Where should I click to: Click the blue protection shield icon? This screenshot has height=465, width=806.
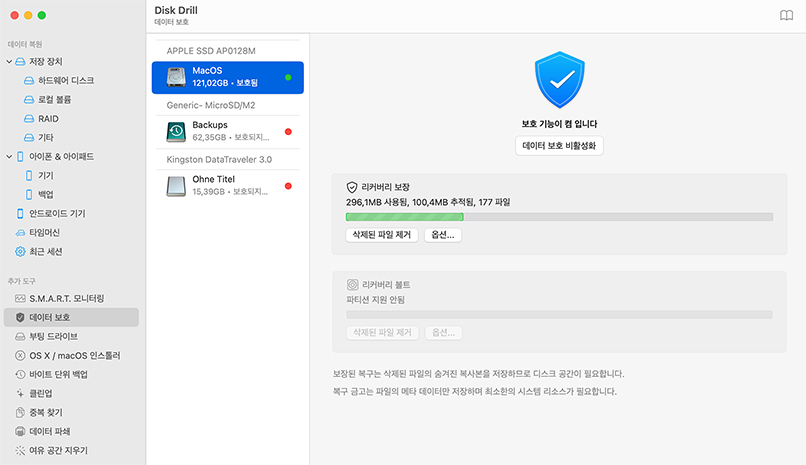point(559,81)
